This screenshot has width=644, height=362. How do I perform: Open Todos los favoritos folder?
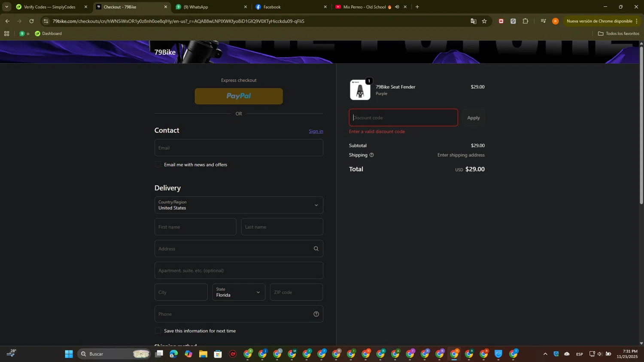click(x=619, y=33)
